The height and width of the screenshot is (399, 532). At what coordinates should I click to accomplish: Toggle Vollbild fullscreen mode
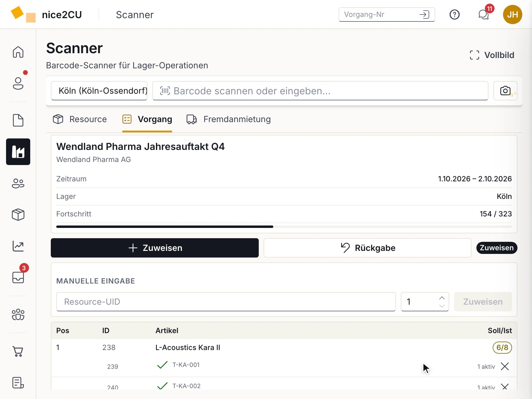click(492, 55)
